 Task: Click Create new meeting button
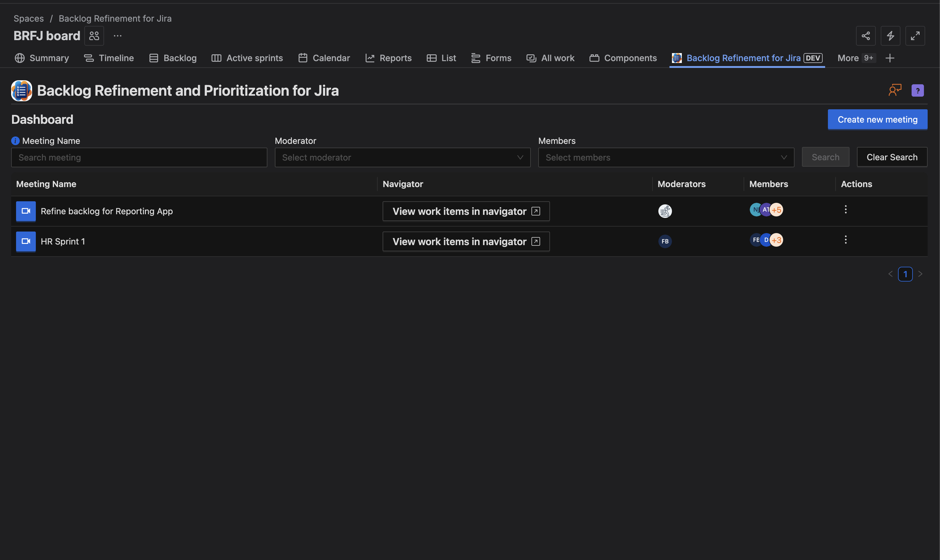coord(877,119)
